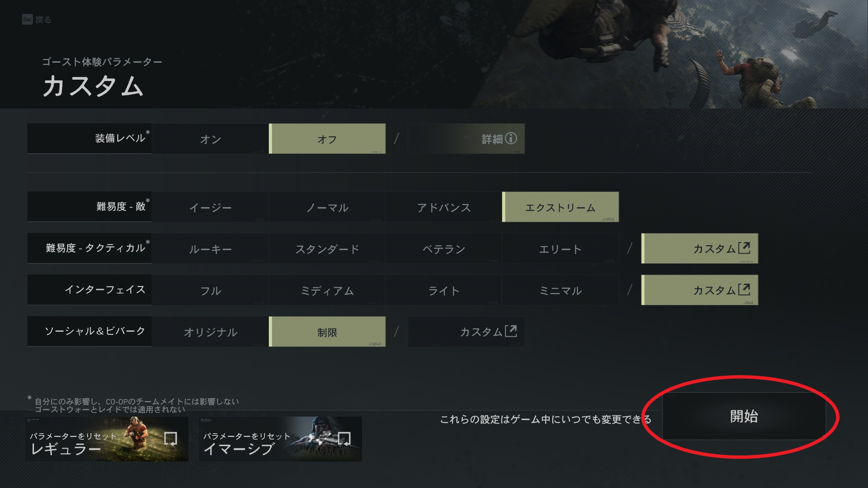
Task: Open カスタム external icon for social & bivouac
Action: [511, 331]
